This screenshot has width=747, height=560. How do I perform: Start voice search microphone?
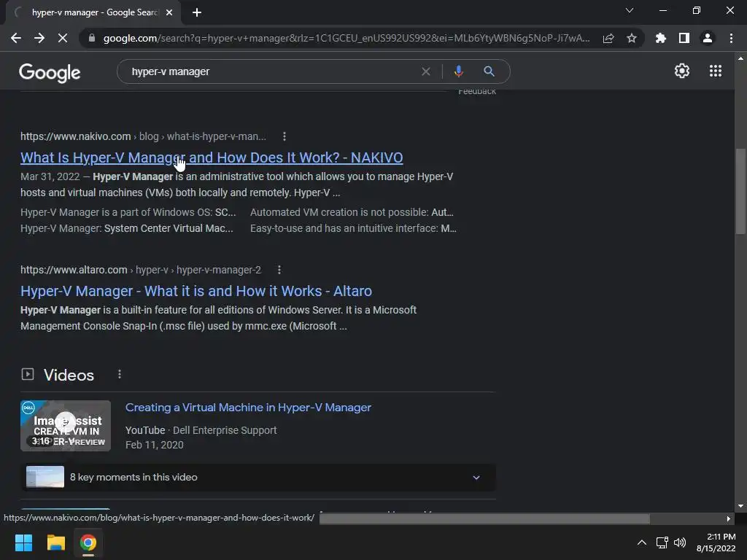[x=458, y=71]
